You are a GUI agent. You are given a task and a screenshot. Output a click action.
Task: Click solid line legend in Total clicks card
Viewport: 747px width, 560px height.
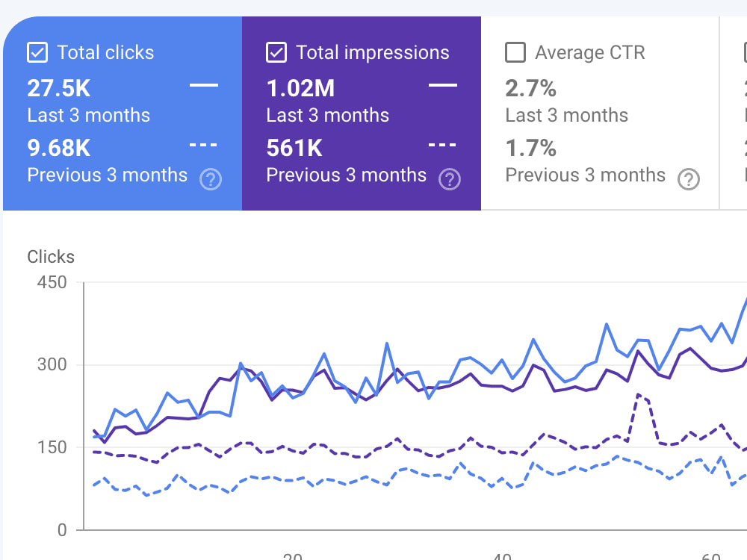point(204,85)
